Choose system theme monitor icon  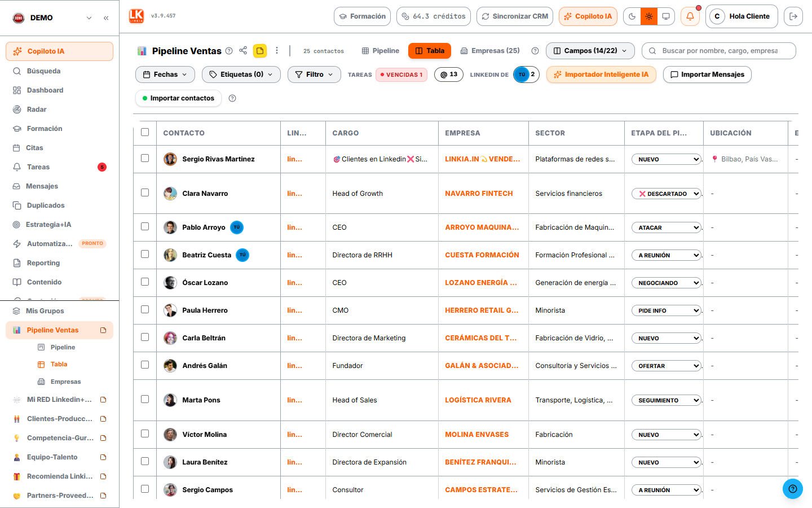pyautogui.click(x=666, y=16)
